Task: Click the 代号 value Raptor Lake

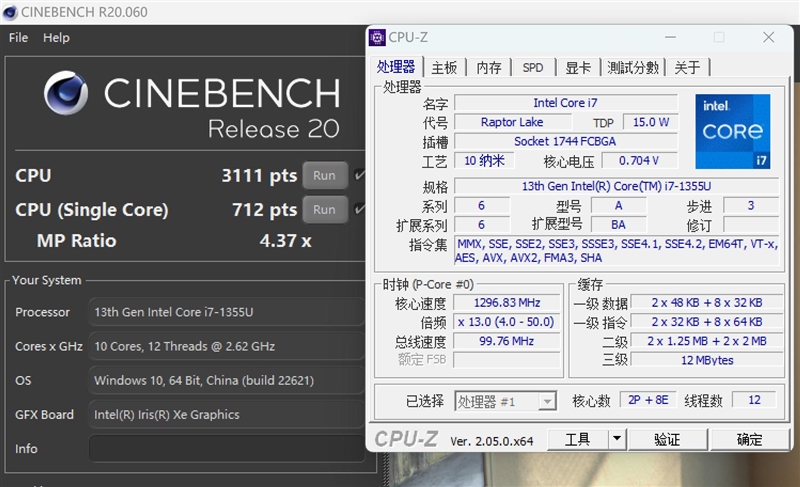Action: (x=512, y=122)
